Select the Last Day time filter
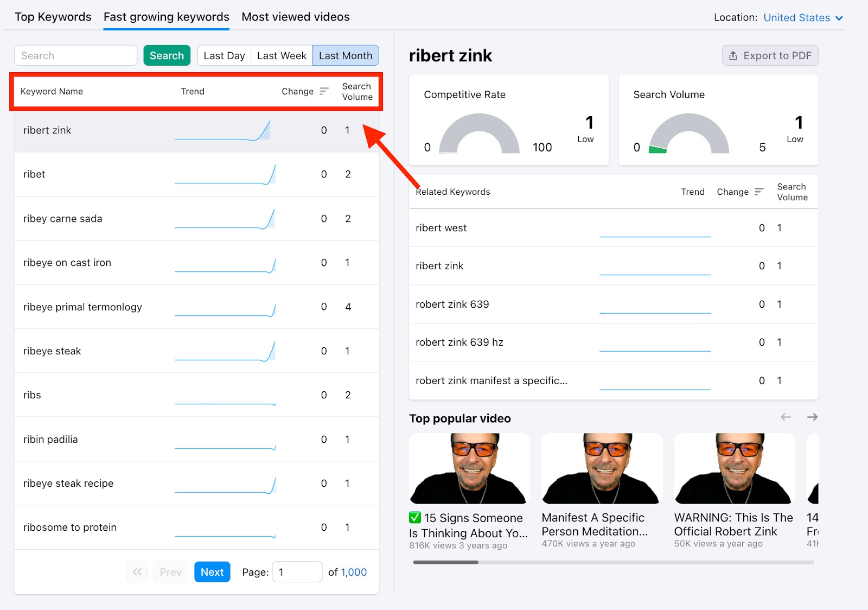 224,55
